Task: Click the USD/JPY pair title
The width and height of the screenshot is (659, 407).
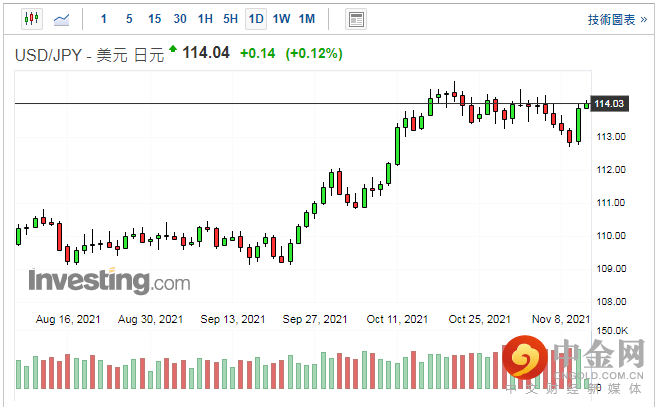Action: click(x=47, y=54)
